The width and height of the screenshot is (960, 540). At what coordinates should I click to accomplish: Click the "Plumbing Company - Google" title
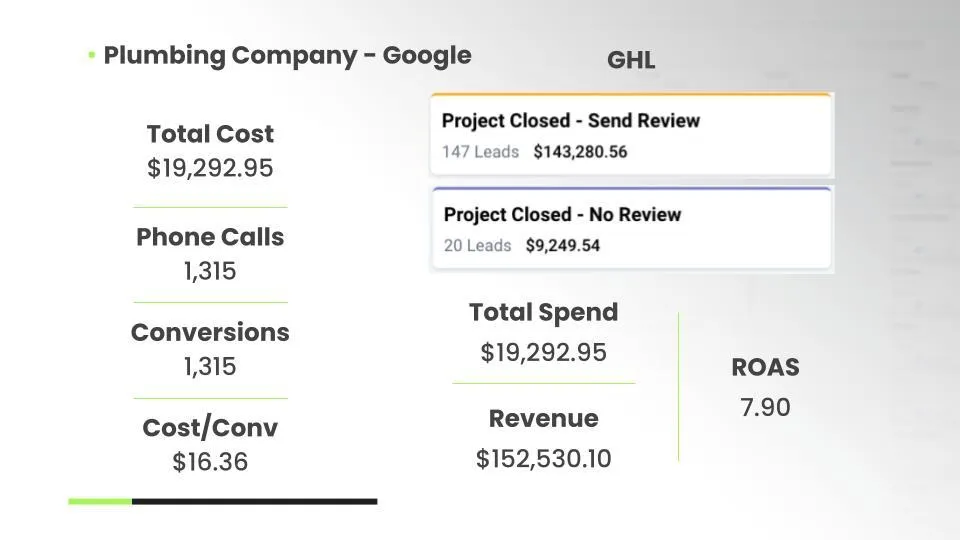click(x=287, y=55)
